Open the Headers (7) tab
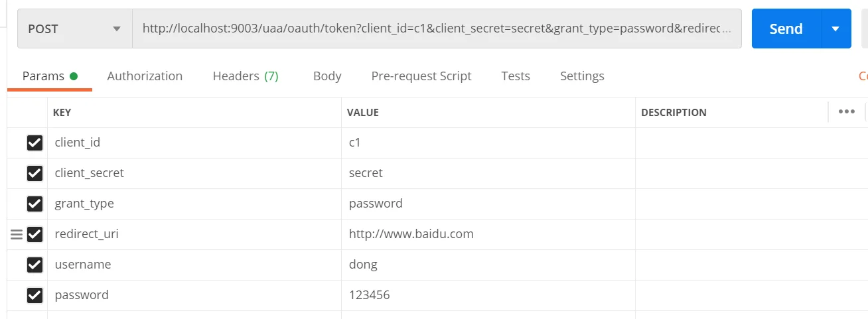Viewport: 868px width, 319px height. 245,76
